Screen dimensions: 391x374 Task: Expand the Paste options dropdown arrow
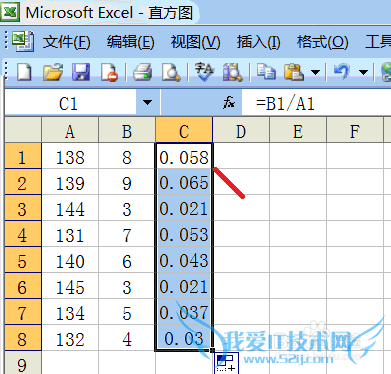click(315, 72)
